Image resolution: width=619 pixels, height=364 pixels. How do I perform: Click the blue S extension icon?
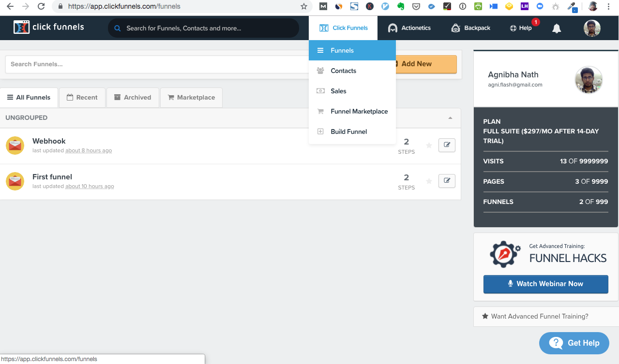[354, 7]
